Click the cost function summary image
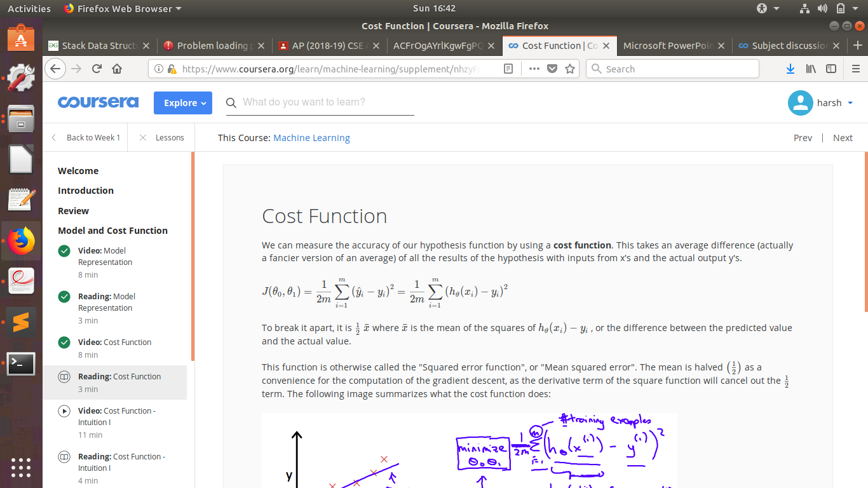The height and width of the screenshot is (488, 868). [x=469, y=451]
